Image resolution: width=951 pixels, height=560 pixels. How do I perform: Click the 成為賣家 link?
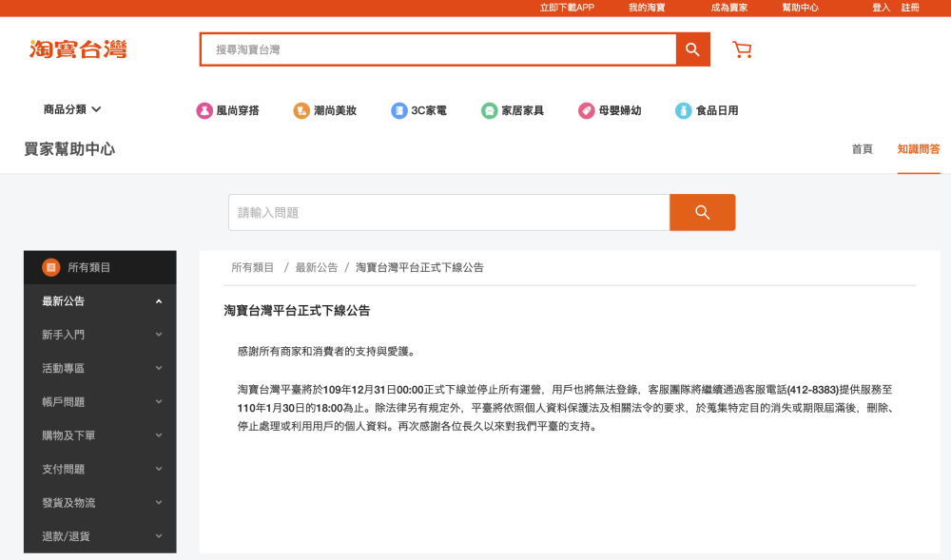pyautogui.click(x=729, y=8)
